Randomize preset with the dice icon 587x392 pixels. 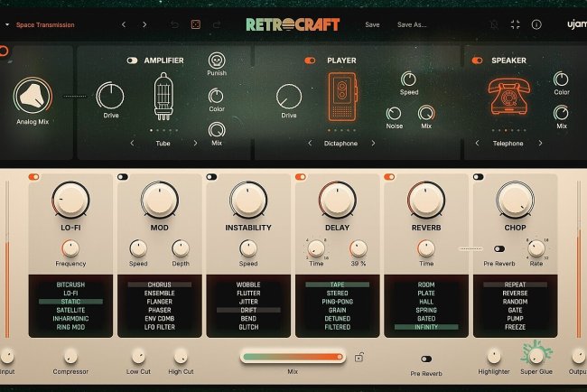[195, 24]
